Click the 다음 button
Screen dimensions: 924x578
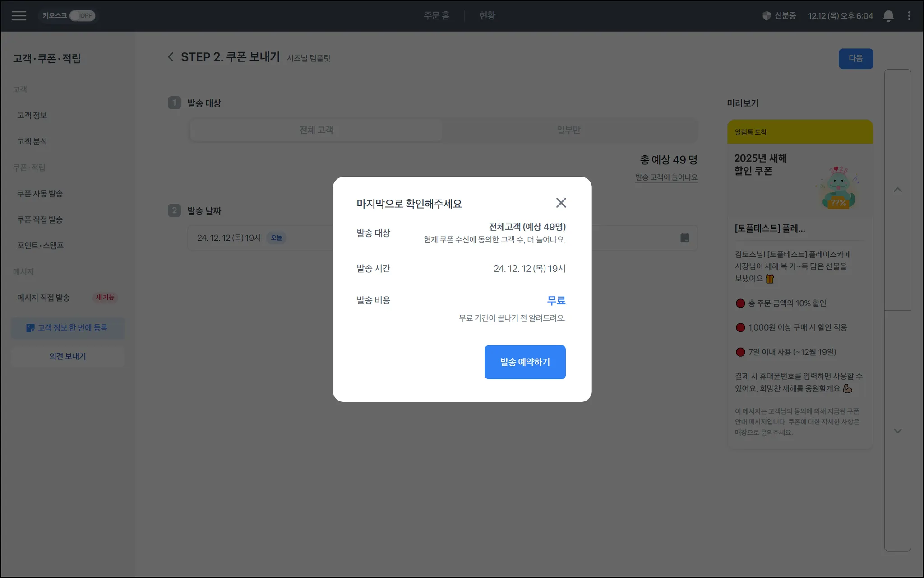[x=855, y=59]
